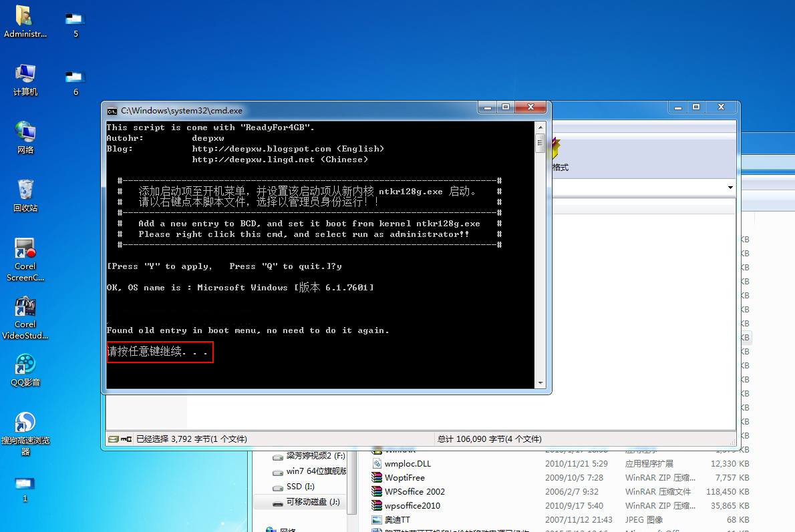
Task: Open the 计算机 desktop icon
Action: (25, 80)
